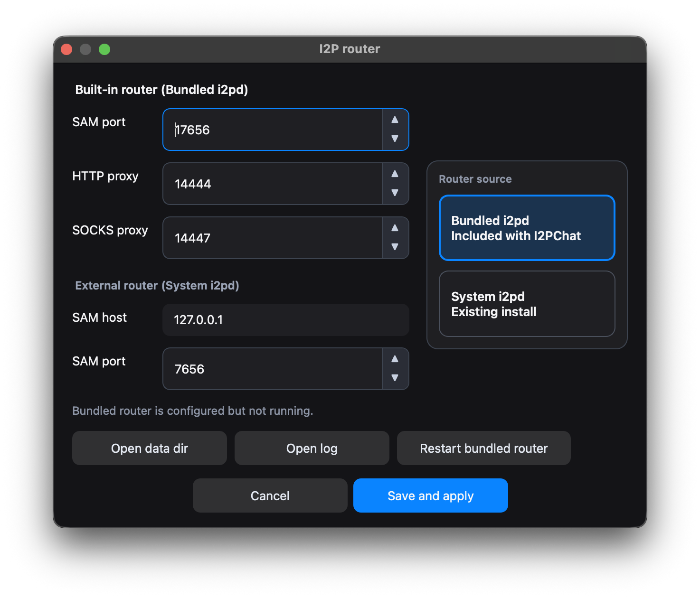Viewport: 700px width, 598px height.
Task: Decrease the SOCKS proxy port value
Action: click(x=395, y=247)
